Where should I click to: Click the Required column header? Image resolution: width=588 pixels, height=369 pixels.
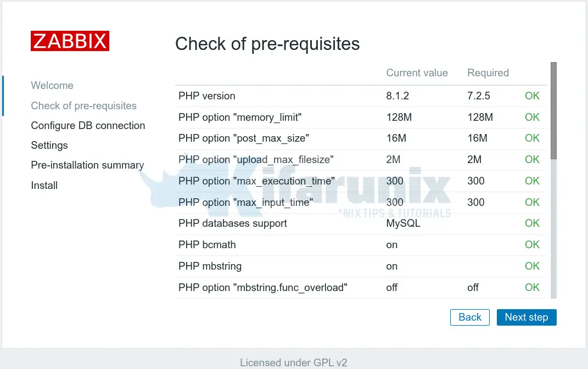(488, 73)
